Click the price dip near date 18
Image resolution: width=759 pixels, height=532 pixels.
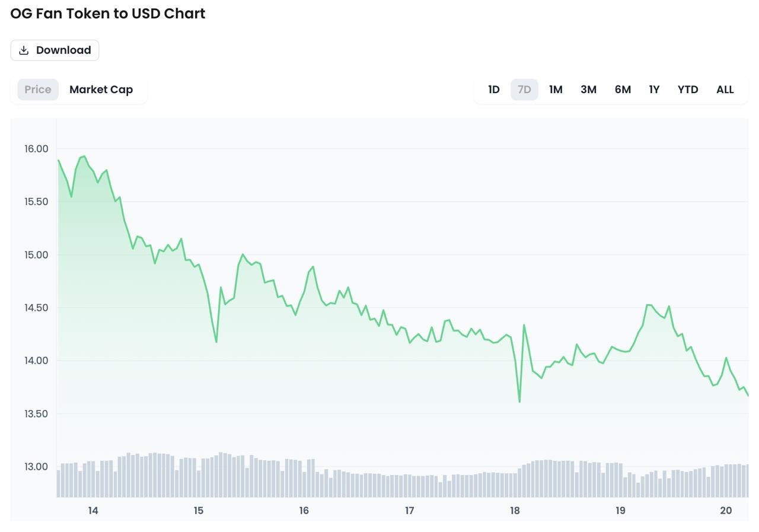(x=519, y=402)
